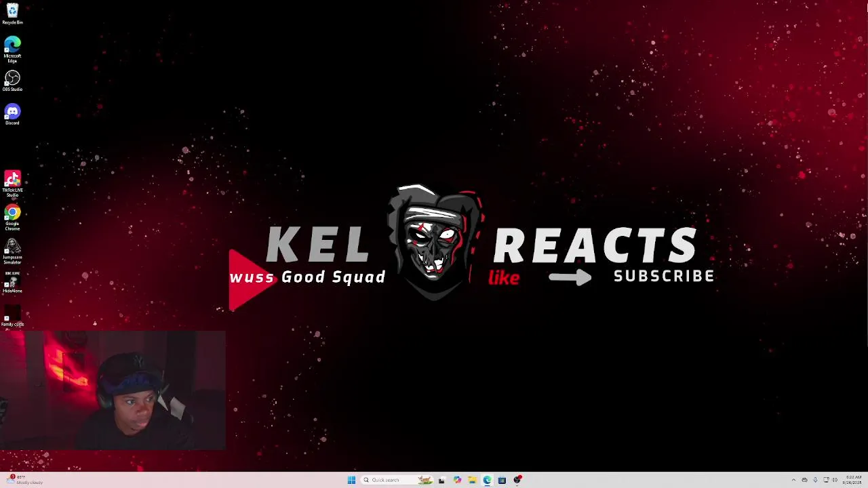Open the weather widget on the taskbar
This screenshot has width=868, height=488.
pos(24,480)
